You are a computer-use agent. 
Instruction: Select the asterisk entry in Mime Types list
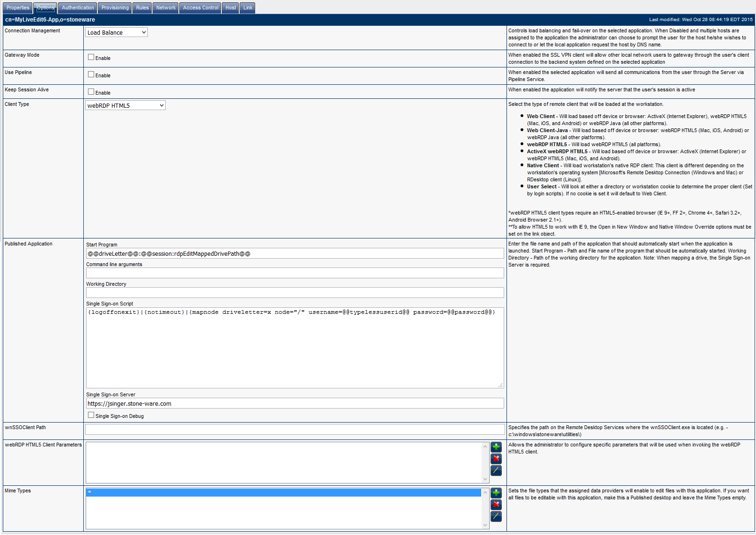coord(283,492)
